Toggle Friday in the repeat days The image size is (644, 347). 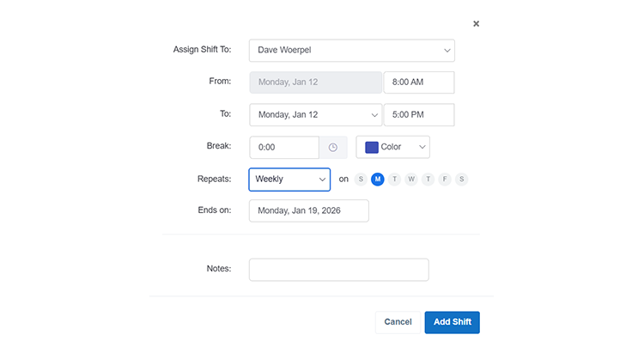click(445, 180)
